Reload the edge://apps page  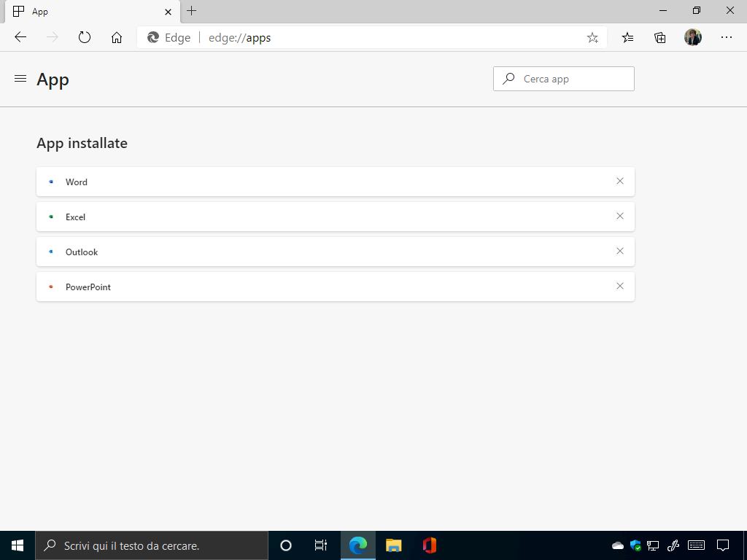pos(85,37)
